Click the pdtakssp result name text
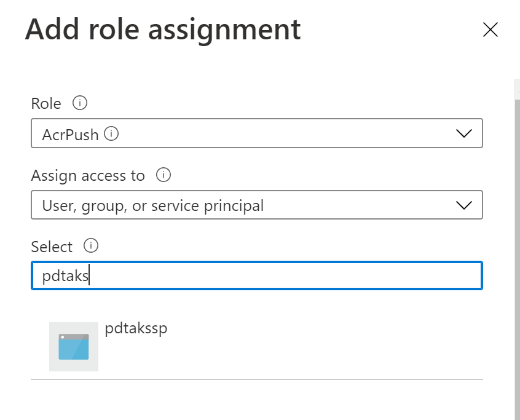 tap(136, 328)
